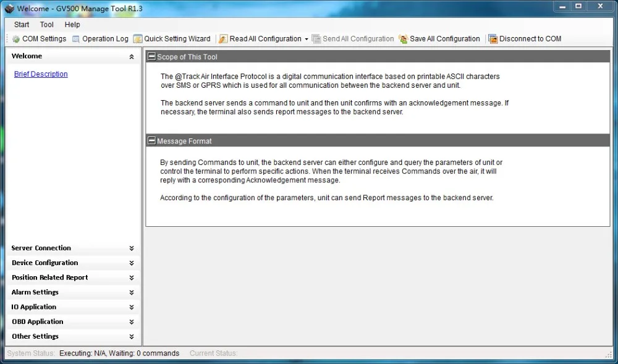The height and width of the screenshot is (364, 618).
Task: Click the Quick Setting Wizard icon
Action: tap(138, 39)
